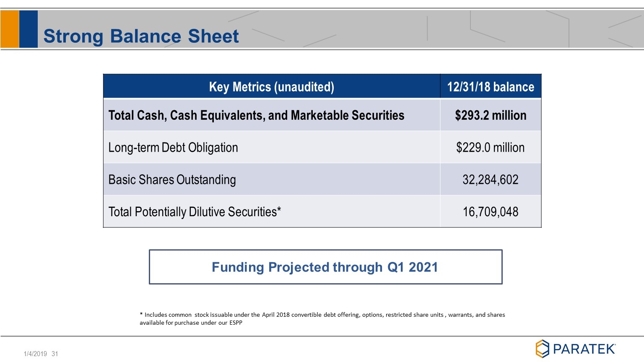Click the 'Key Metrics (unaudited)' header cell
644x362 pixels.
[x=272, y=87]
